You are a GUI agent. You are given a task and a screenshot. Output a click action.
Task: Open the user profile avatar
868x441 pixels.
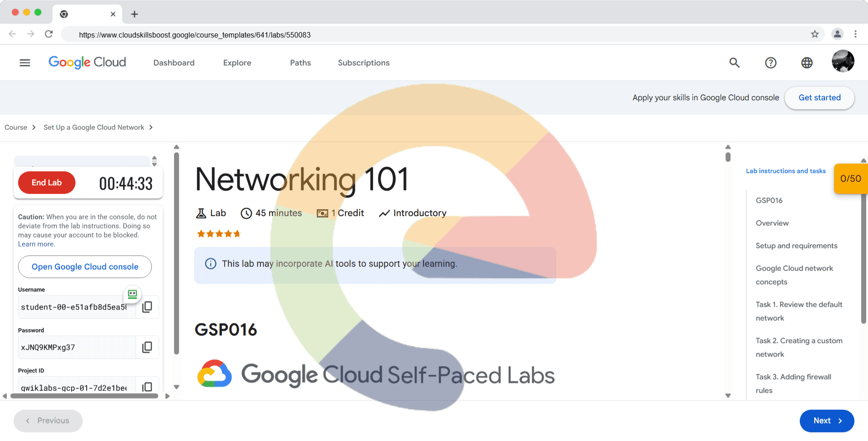pos(843,62)
